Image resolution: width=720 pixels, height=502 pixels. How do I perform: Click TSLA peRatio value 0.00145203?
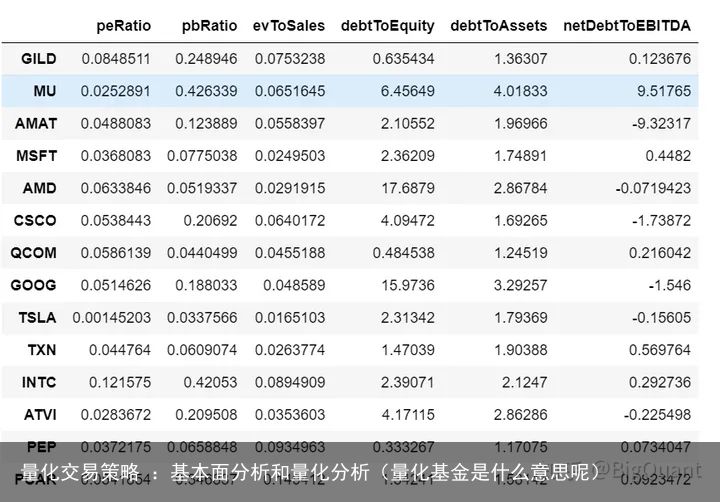112,317
